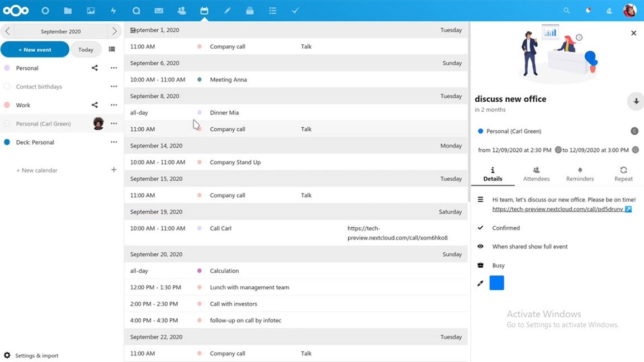The height and width of the screenshot is (362, 644).
Task: Change the event color swatch
Action: pos(496,283)
